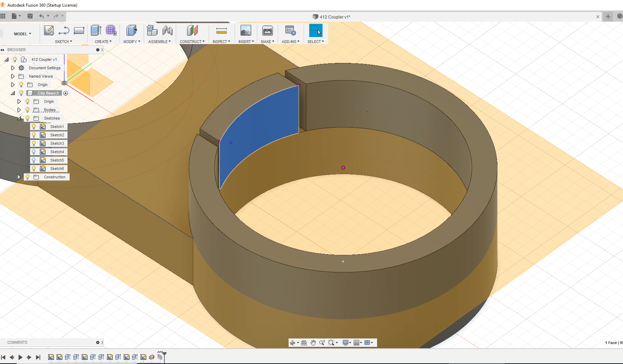Click the Create Form icon
Viewport: 623px width, 364px height.
tap(111, 31)
